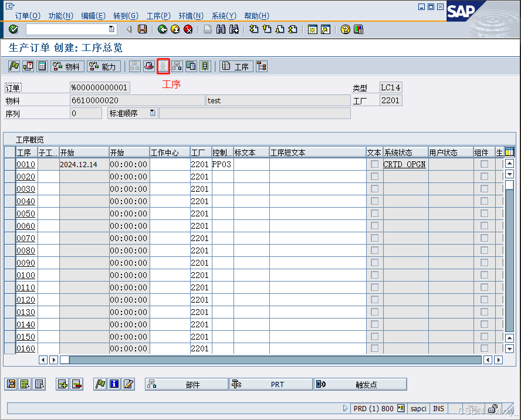Screen dimensions: 521x420
Task: Click the vertical scrollbar track of the table
Action: pyautogui.click(x=509, y=260)
